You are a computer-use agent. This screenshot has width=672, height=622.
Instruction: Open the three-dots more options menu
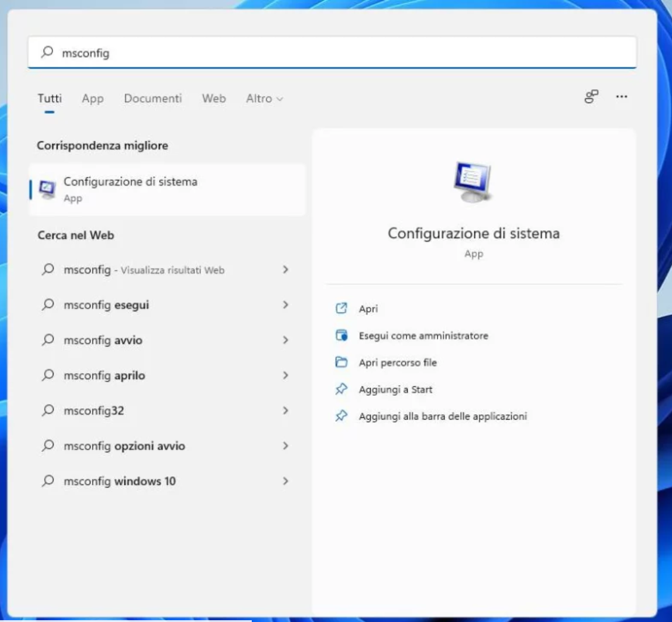click(x=621, y=96)
